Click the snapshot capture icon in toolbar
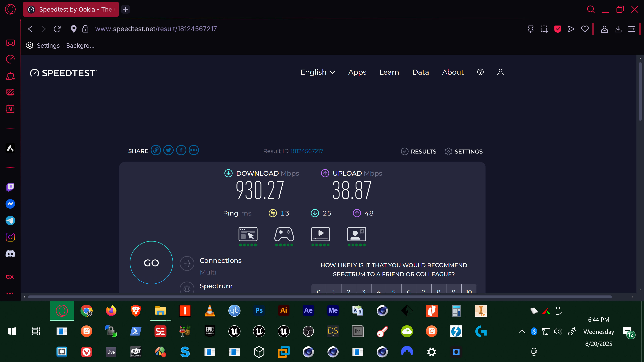The width and height of the screenshot is (644, 362). (544, 29)
